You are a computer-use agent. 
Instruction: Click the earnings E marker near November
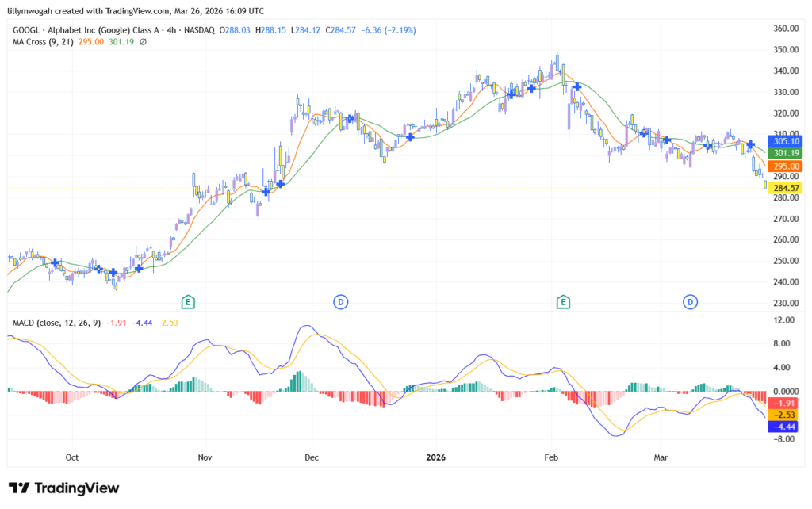coord(188,301)
